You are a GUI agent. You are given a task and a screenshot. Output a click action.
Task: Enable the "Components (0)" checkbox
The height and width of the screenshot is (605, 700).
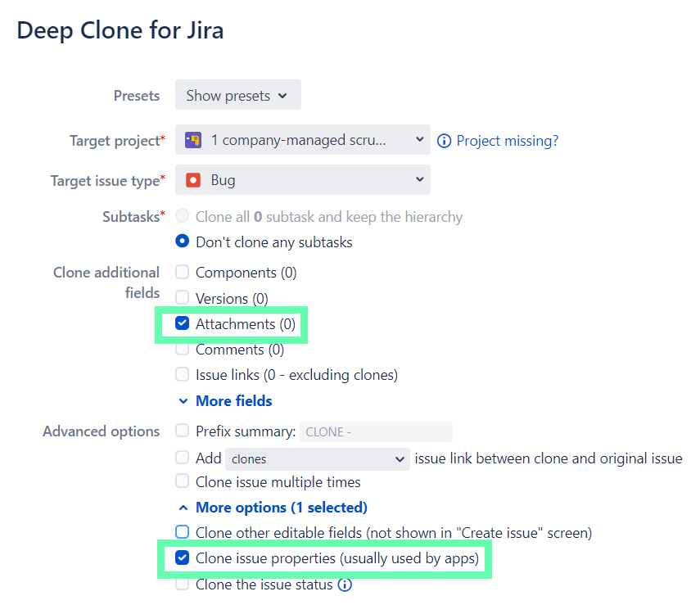[182, 272]
